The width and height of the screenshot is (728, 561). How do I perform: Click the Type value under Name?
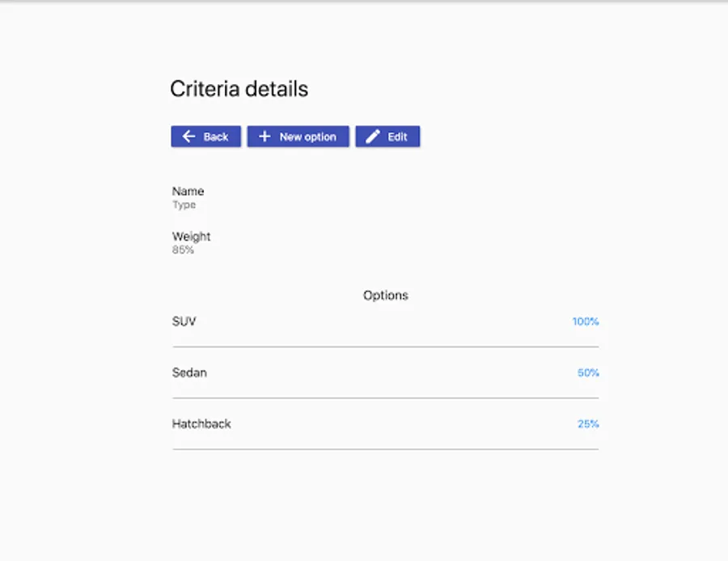[184, 205]
